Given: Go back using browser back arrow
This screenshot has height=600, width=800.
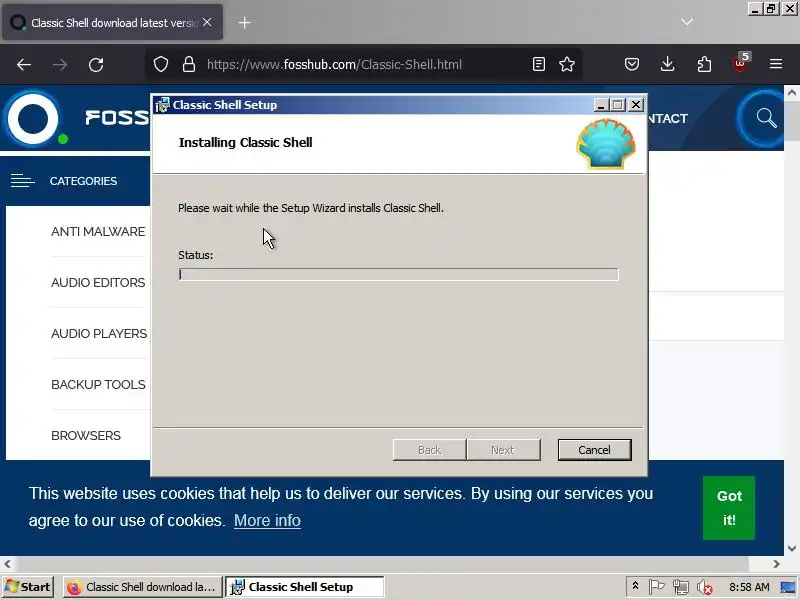Looking at the screenshot, I should [24, 65].
